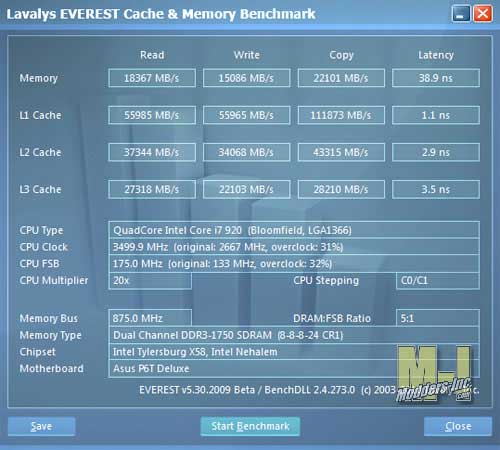Click the CPU Type label
500x450 pixels.
coord(41,230)
